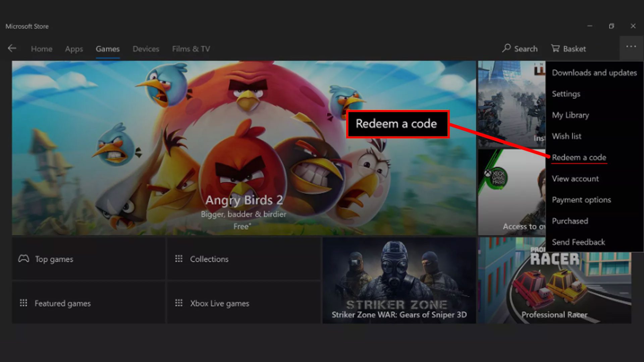Click the Search magnifier icon
The width and height of the screenshot is (644, 362).
(x=506, y=48)
